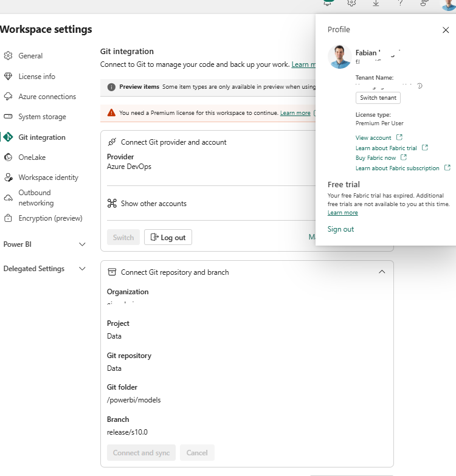This screenshot has width=456, height=476.
Task: Click the Premium license warning triangle icon
Action: pos(111,112)
